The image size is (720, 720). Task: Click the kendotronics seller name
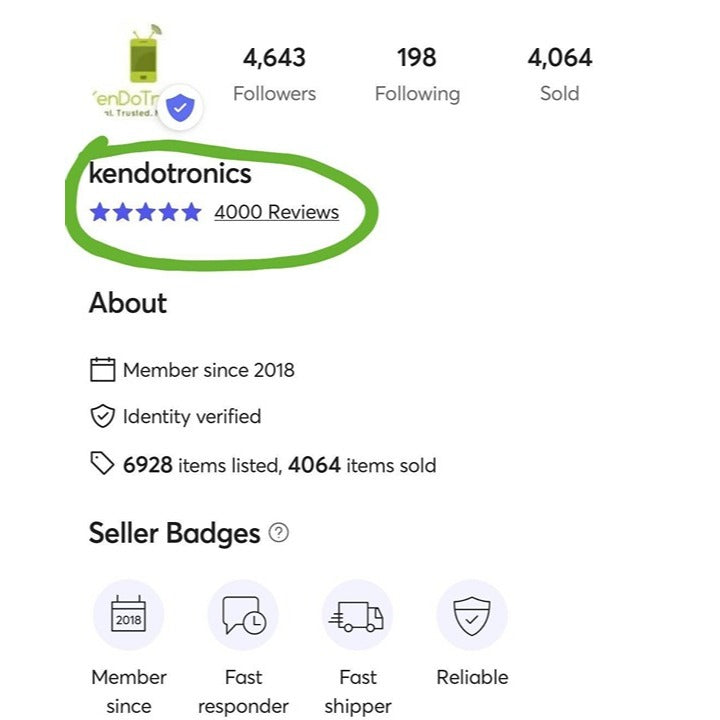point(170,173)
